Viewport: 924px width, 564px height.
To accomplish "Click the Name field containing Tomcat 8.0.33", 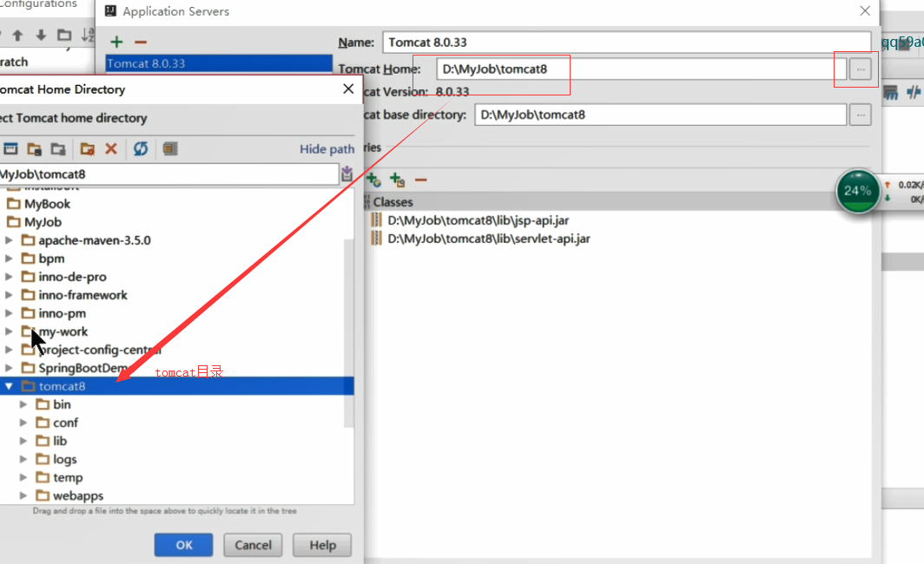I will pos(626,43).
